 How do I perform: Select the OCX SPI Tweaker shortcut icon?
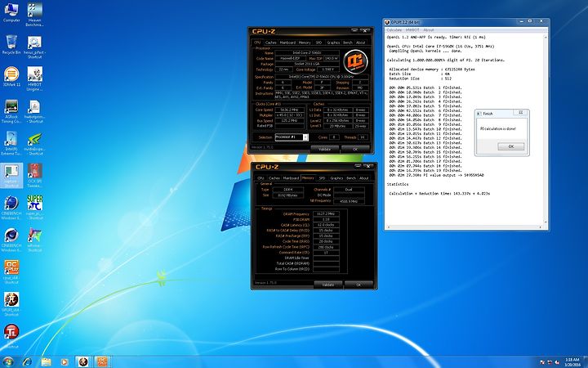click(x=34, y=175)
